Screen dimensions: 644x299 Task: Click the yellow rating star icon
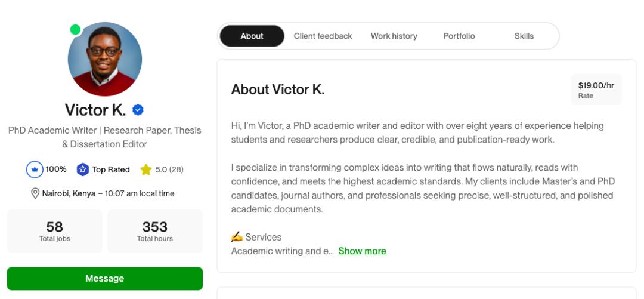pos(145,169)
